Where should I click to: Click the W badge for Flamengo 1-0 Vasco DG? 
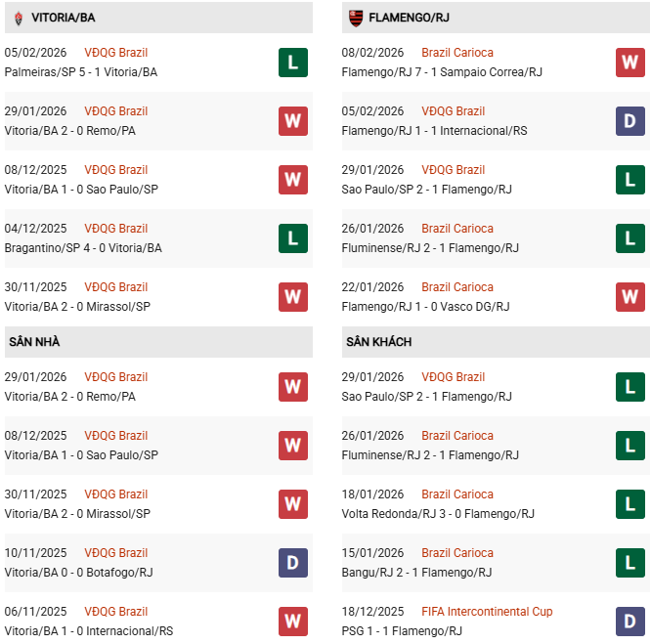pos(629,297)
